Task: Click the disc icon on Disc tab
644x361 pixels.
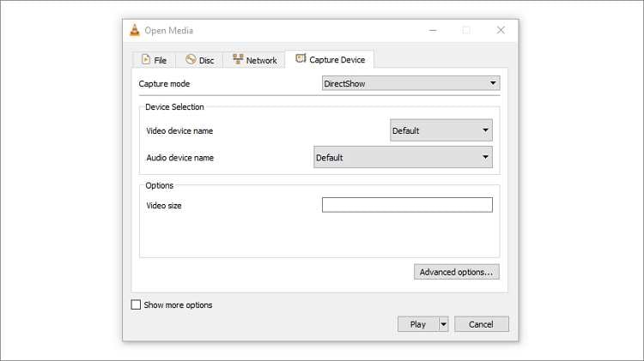Action: pos(191,60)
